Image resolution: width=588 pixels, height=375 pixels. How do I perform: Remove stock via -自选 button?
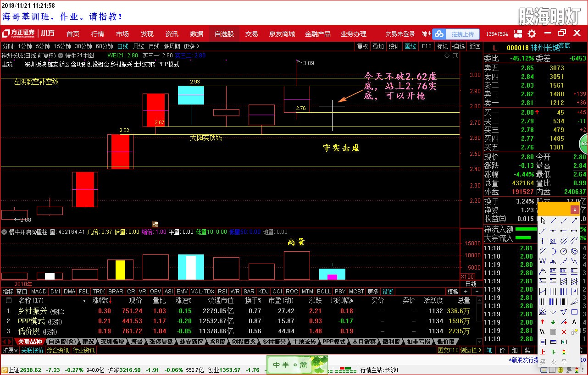pyautogui.click(x=458, y=46)
